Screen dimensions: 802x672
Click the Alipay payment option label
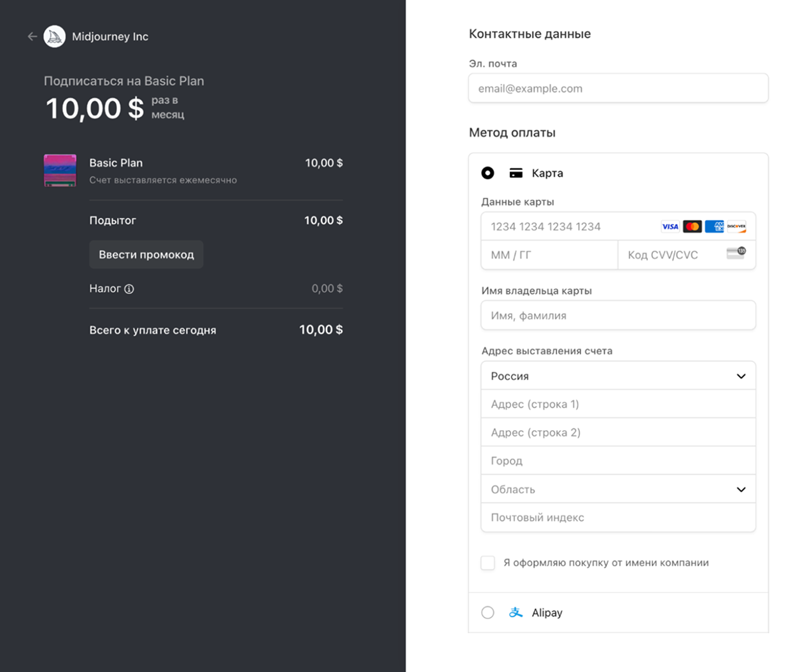point(547,613)
